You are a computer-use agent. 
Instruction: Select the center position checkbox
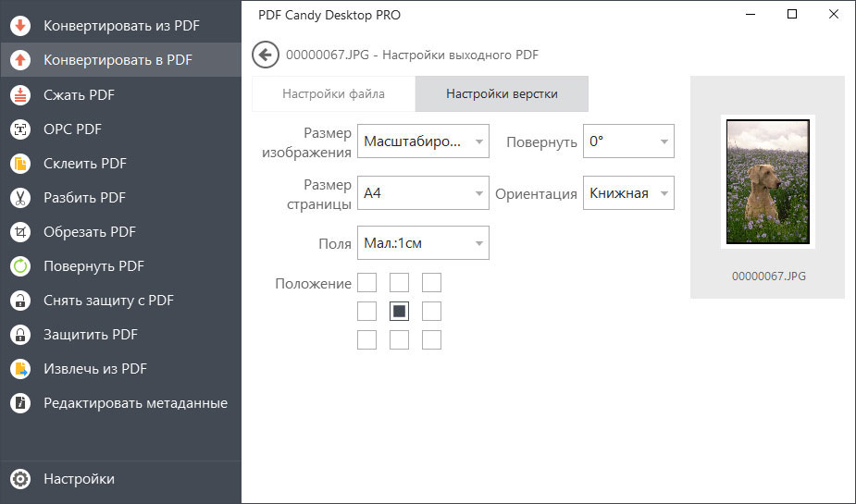pos(399,312)
